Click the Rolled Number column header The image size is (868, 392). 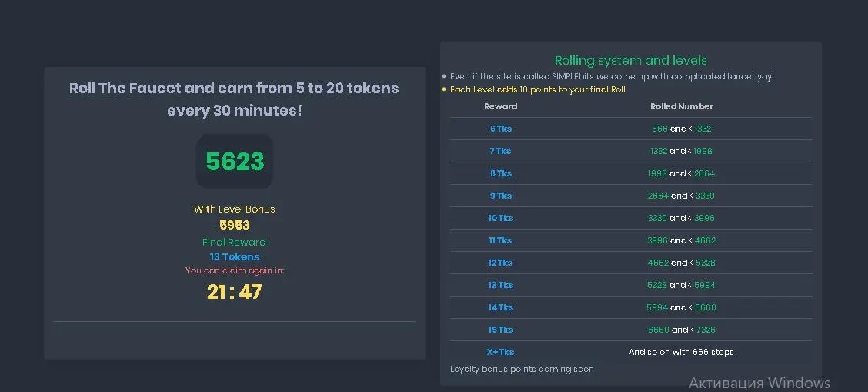(682, 106)
